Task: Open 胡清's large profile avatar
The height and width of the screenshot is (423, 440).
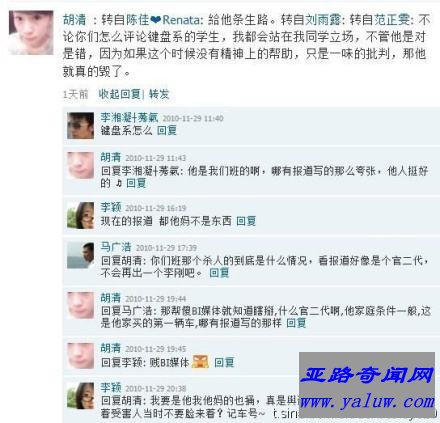Action: click(31, 32)
